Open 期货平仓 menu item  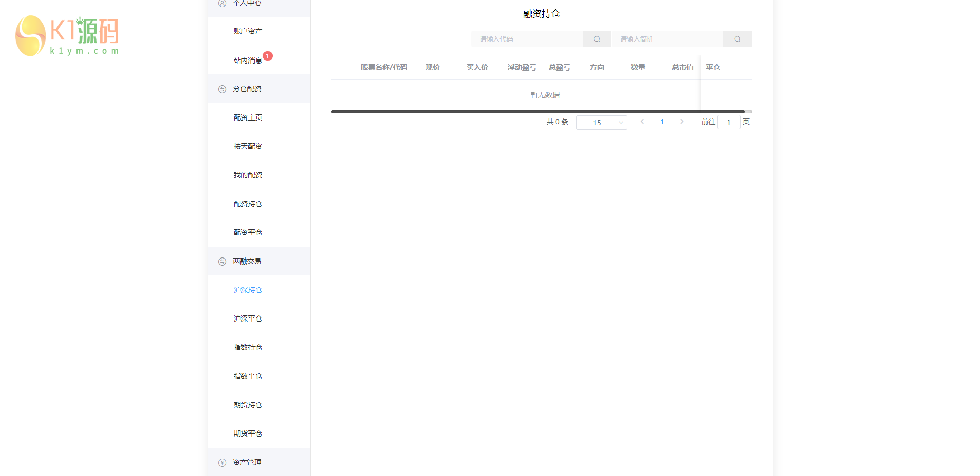(259, 433)
